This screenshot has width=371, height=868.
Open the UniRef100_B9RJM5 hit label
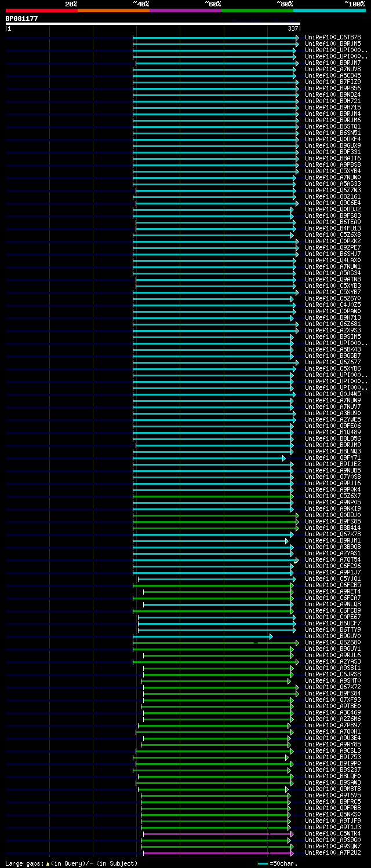(333, 43)
